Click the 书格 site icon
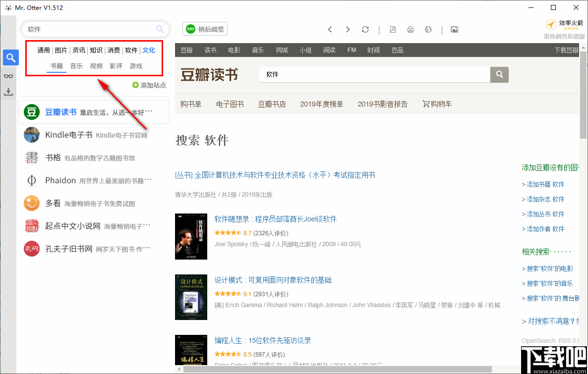Image resolution: width=588 pixels, height=374 pixels. [x=32, y=158]
